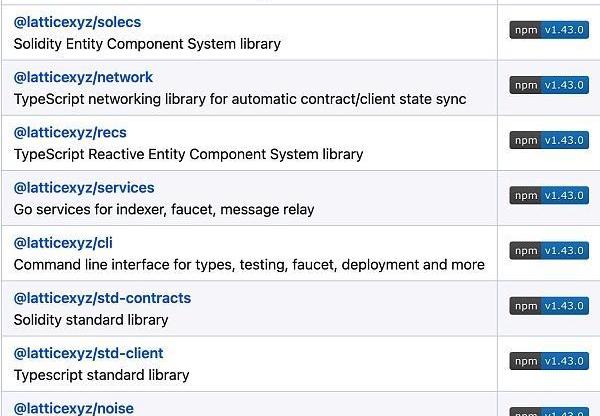Click the 'Typescript standard library' description text

[101, 375]
